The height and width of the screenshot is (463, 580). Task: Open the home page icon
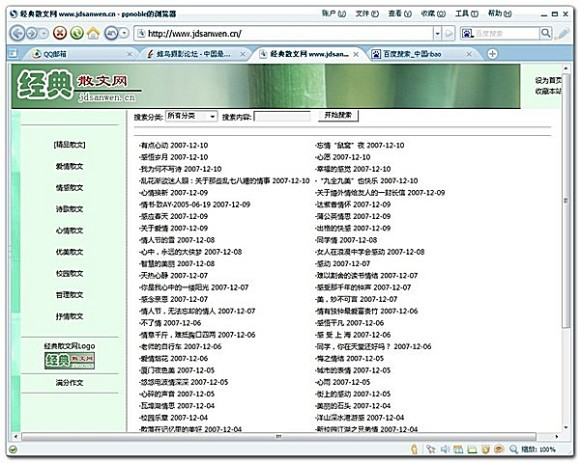click(x=93, y=33)
